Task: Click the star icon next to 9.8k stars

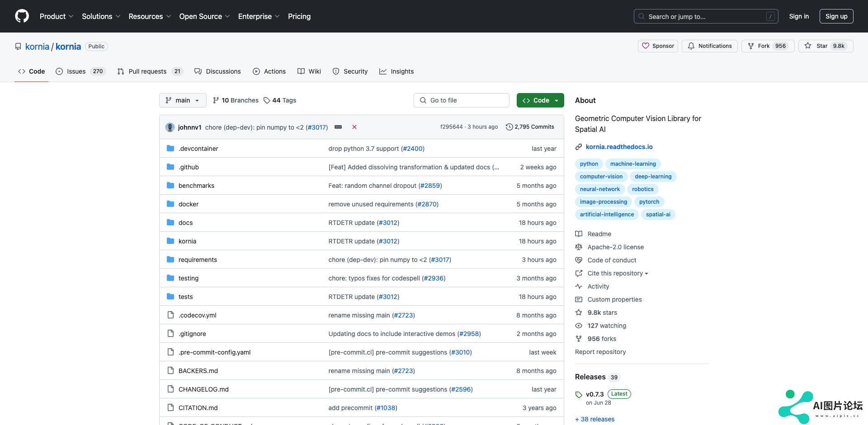Action: 579,312
